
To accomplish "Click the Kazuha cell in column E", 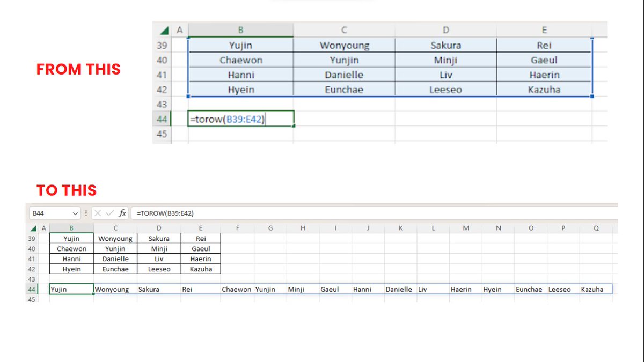I will [x=545, y=90].
